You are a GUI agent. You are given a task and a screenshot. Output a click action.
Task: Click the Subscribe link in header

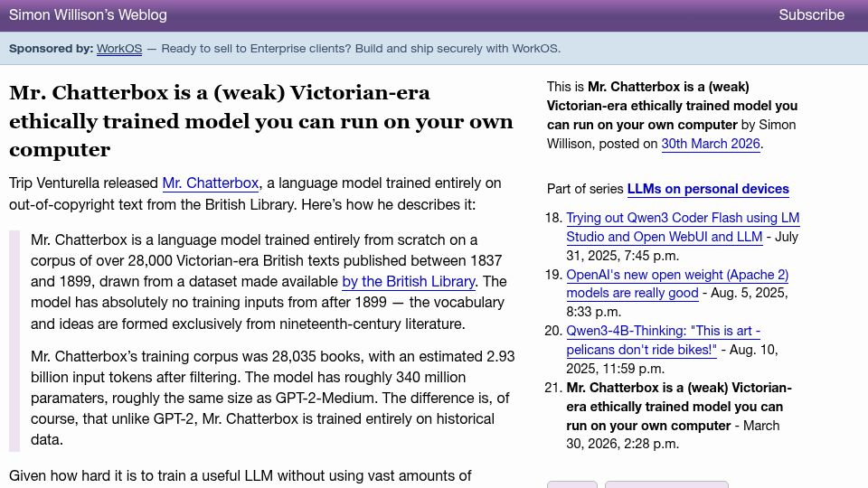[812, 15]
